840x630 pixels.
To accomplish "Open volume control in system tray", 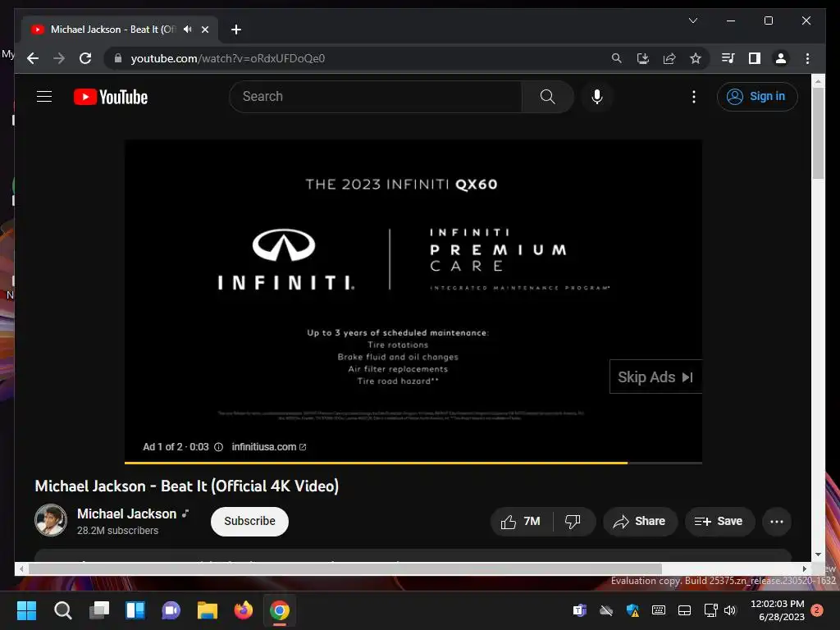I will 730,610.
